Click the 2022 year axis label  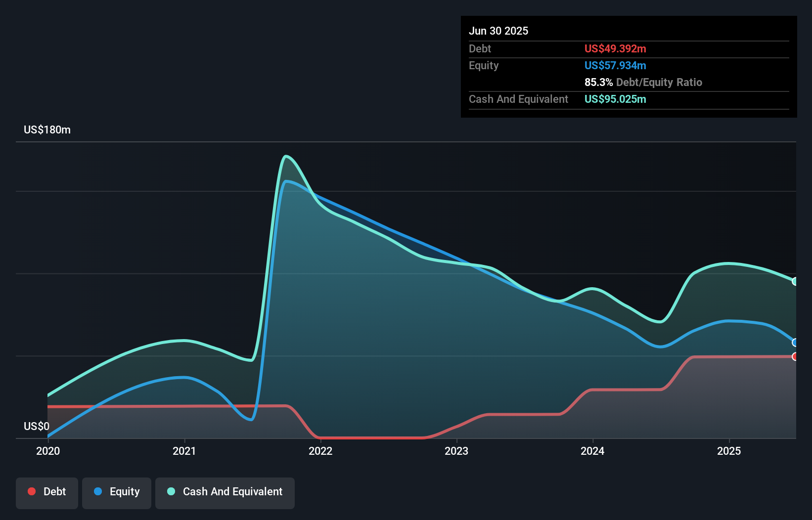click(x=320, y=451)
